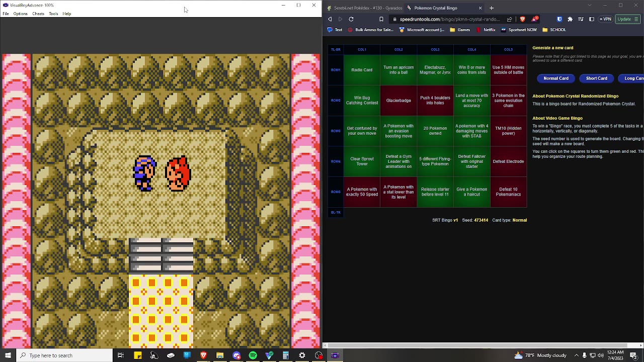Open the Microsoft account bookmark
The image size is (644, 362).
point(422,30)
